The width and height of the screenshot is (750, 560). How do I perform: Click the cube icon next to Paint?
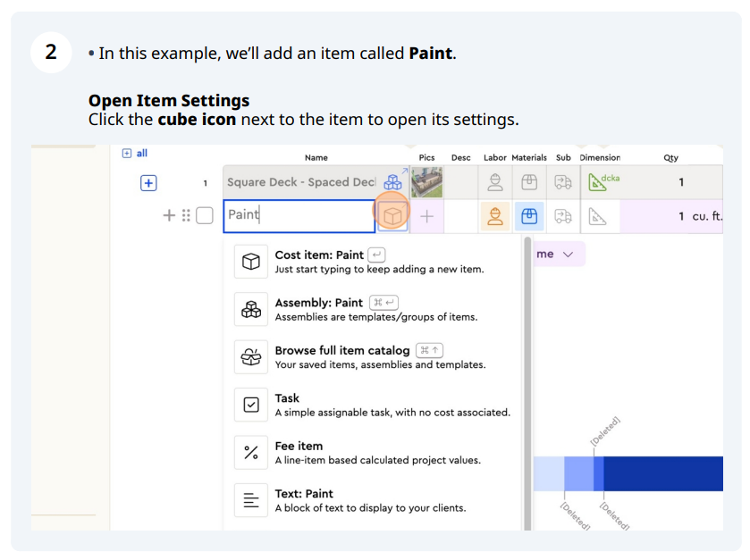point(392,216)
